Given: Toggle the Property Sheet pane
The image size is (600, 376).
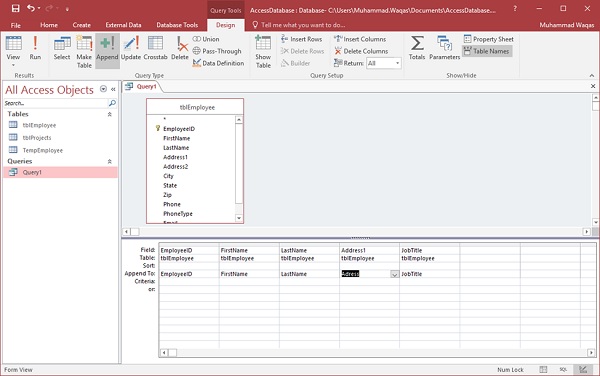Looking at the screenshot, I should (x=489, y=39).
